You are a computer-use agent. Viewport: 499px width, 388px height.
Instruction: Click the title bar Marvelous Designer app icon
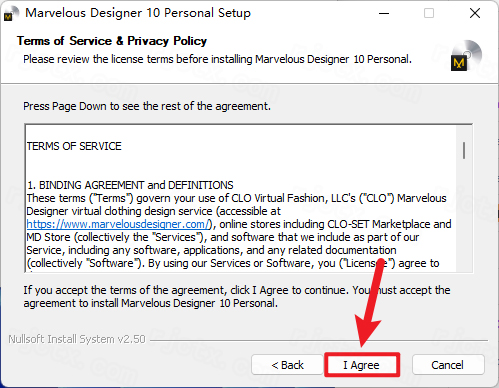coord(10,14)
